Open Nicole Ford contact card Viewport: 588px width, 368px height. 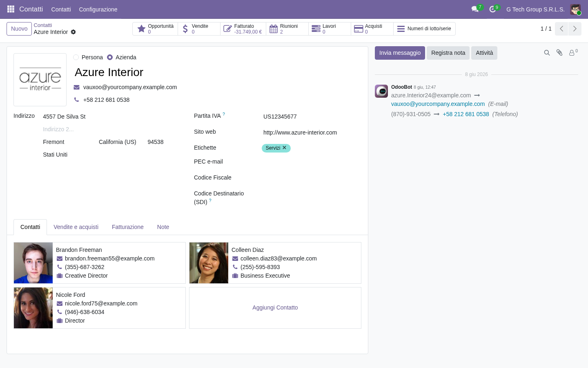tap(100, 308)
